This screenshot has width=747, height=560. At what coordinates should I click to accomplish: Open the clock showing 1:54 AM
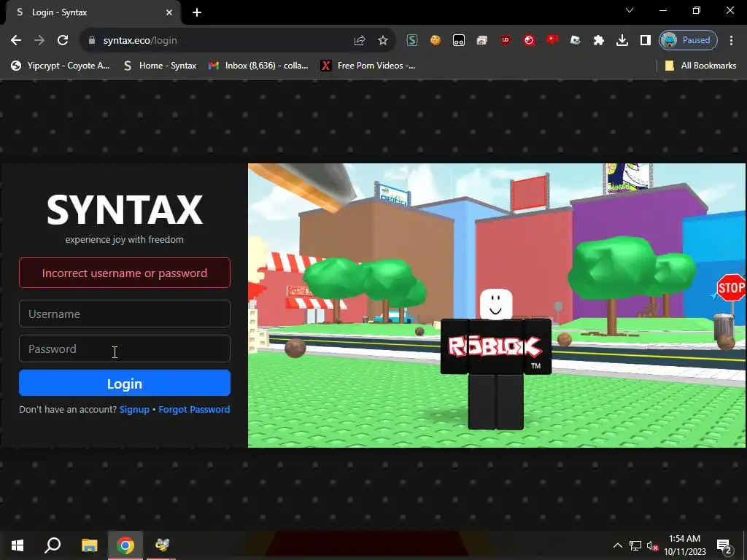[x=685, y=545]
